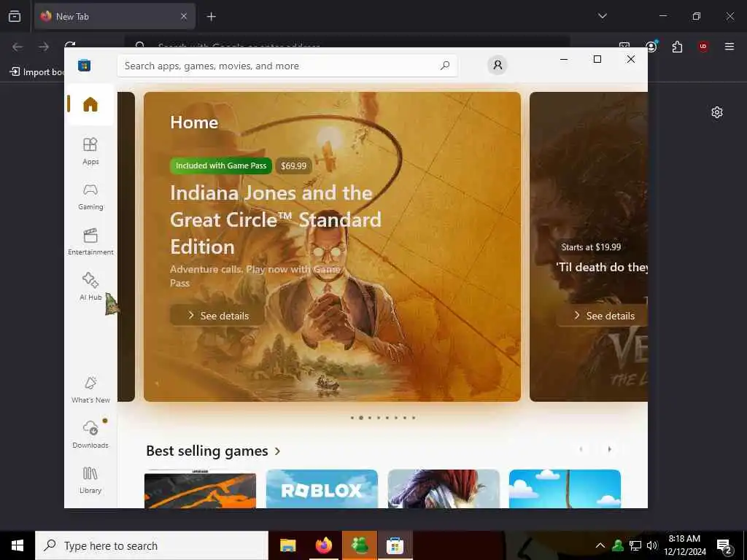The image size is (747, 560).
Task: Click the search magnifier icon in Store
Action: [444, 66]
